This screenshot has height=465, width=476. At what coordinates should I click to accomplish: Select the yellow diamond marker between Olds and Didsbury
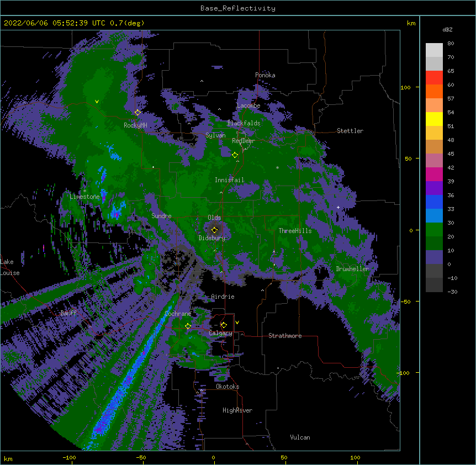pos(214,230)
